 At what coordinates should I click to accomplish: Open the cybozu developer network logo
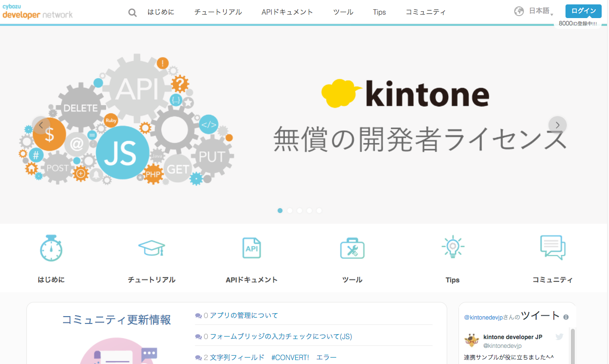pos(38,12)
